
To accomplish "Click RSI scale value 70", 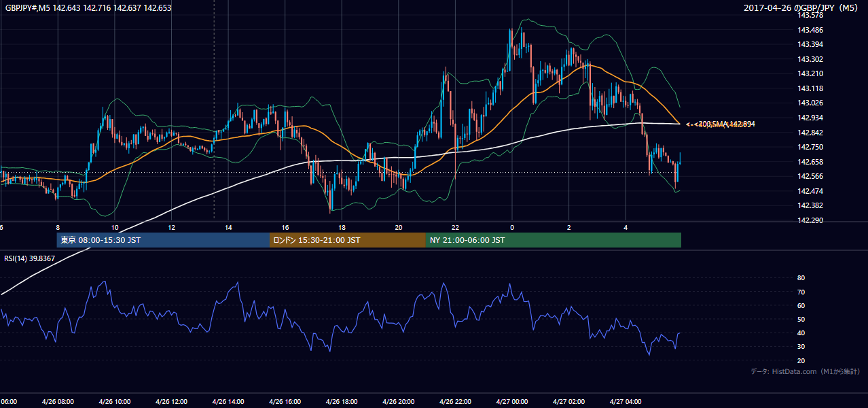I will coord(801,292).
